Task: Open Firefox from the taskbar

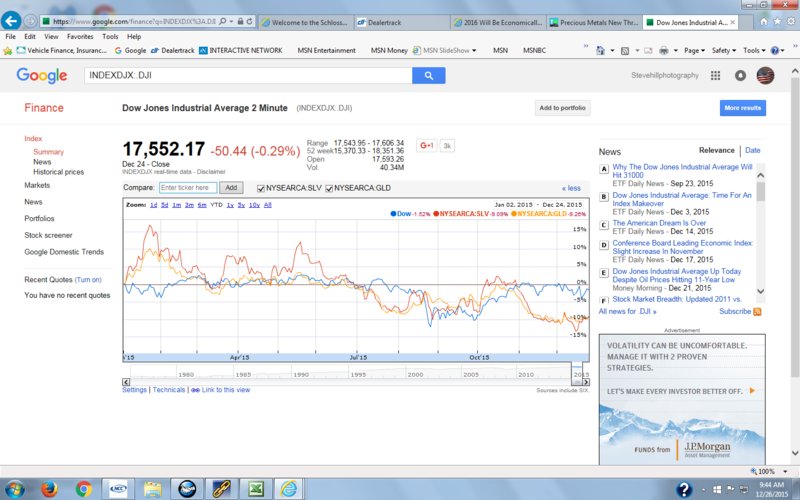Action: point(49,489)
